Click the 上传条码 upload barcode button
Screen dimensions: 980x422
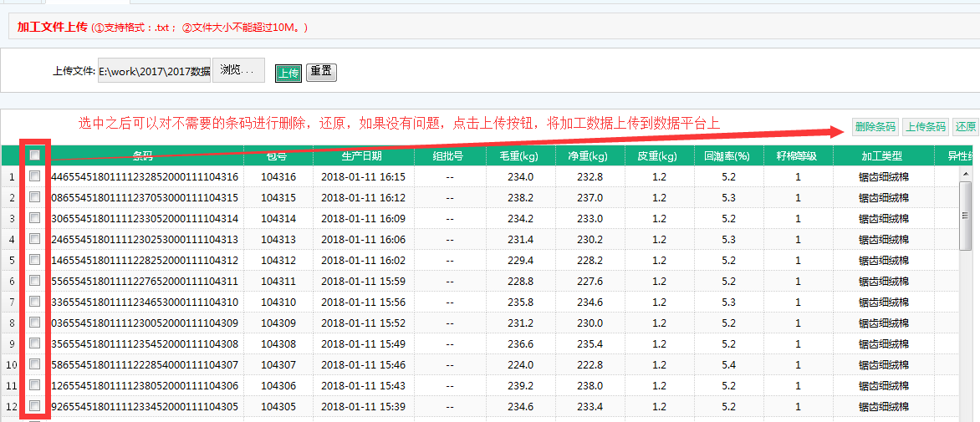(x=925, y=127)
